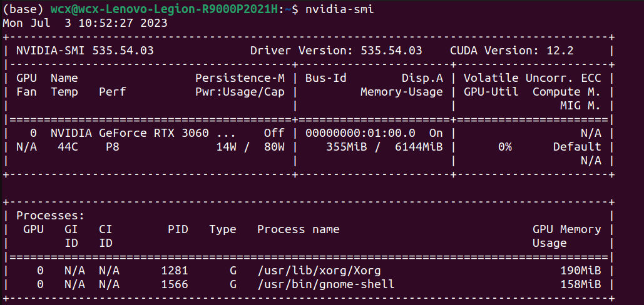Click the Disp.A column header
Image resolution: width=644 pixels, height=305 pixels.
[x=422, y=78]
